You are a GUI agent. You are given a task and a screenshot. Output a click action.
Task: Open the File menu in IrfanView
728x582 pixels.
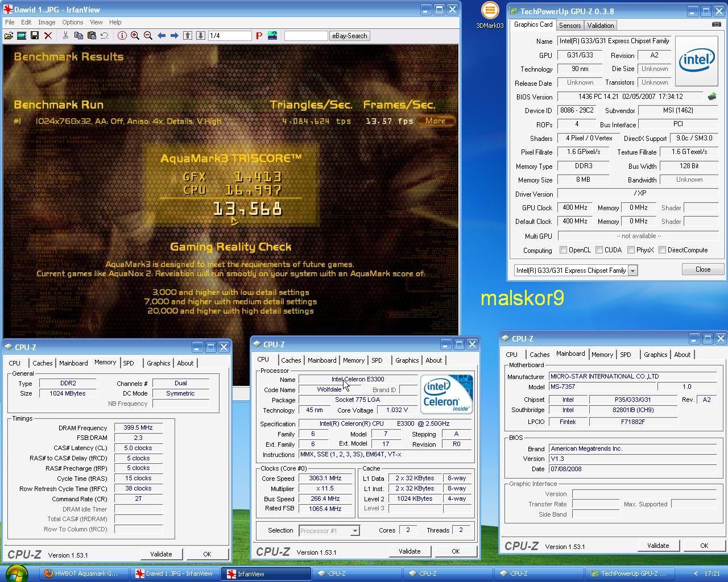(10, 22)
